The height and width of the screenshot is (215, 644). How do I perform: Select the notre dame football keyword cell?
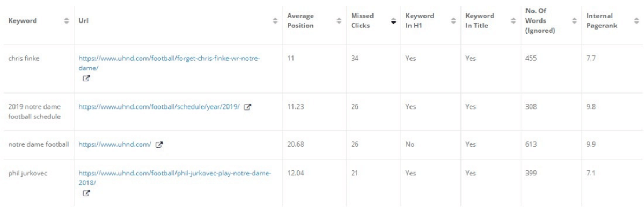[38, 144]
